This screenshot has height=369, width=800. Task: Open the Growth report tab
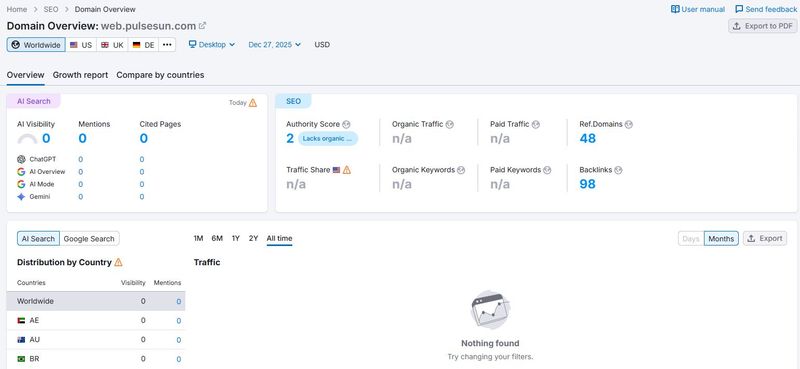pos(80,75)
